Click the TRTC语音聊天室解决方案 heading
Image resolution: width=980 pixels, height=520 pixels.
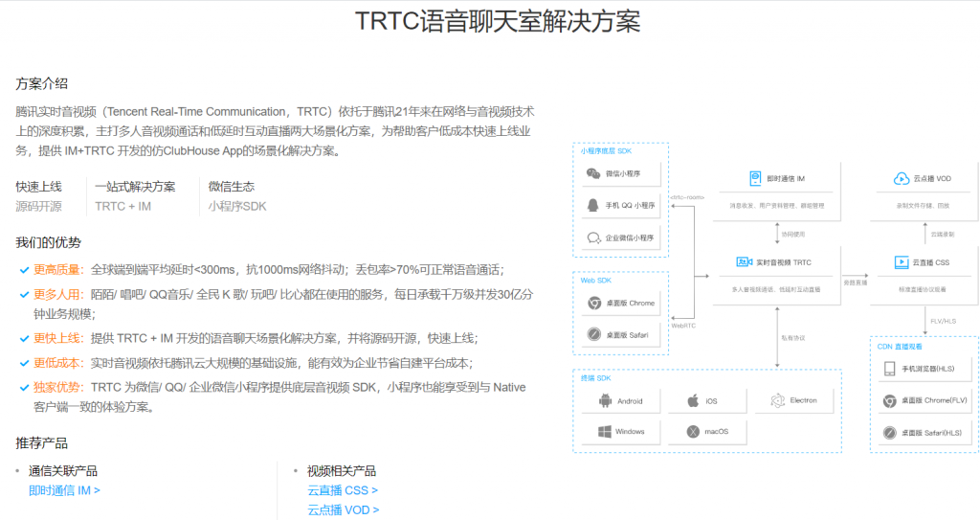pyautogui.click(x=498, y=21)
